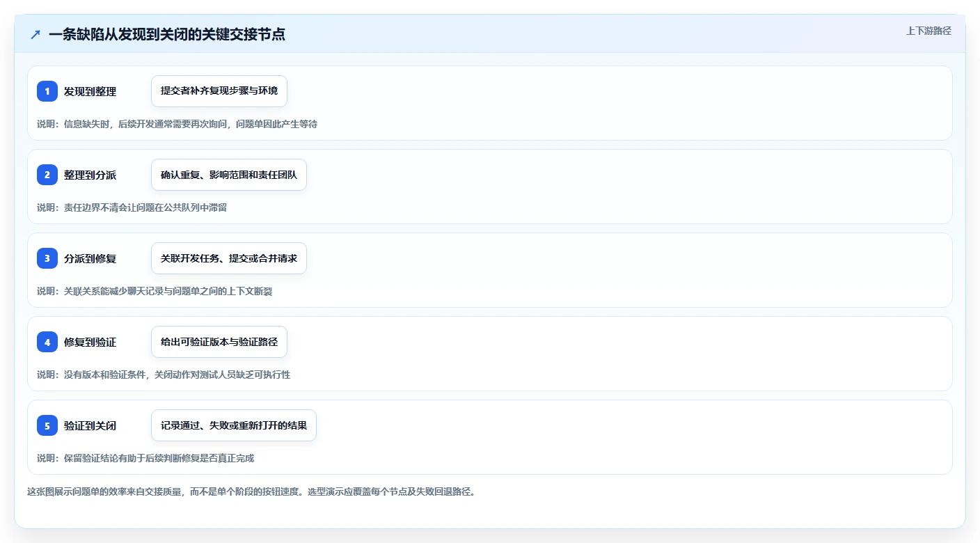Screen dimensions: 980x543
Task: Click step number badge 4
Action: (47, 342)
